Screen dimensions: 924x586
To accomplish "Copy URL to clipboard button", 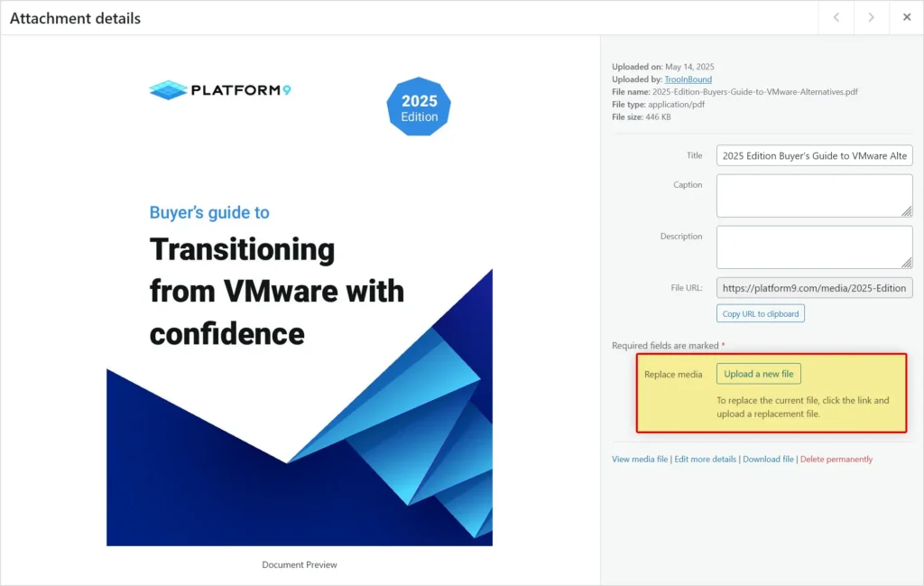I will (x=760, y=313).
